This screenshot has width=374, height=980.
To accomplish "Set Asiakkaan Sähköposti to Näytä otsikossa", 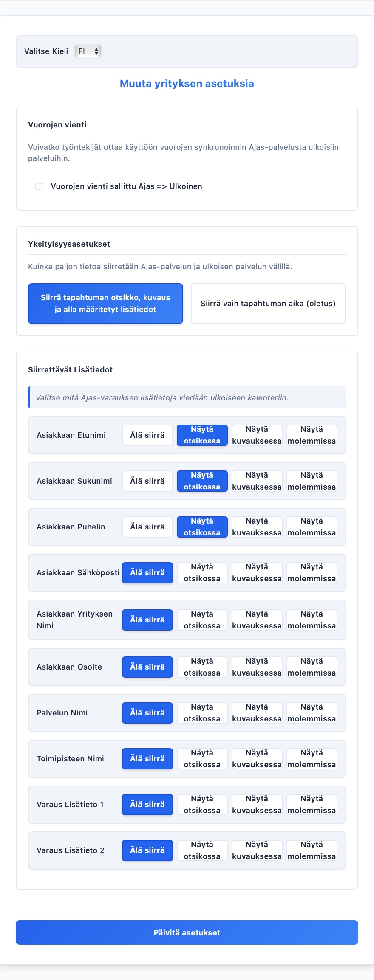I will 202,573.
